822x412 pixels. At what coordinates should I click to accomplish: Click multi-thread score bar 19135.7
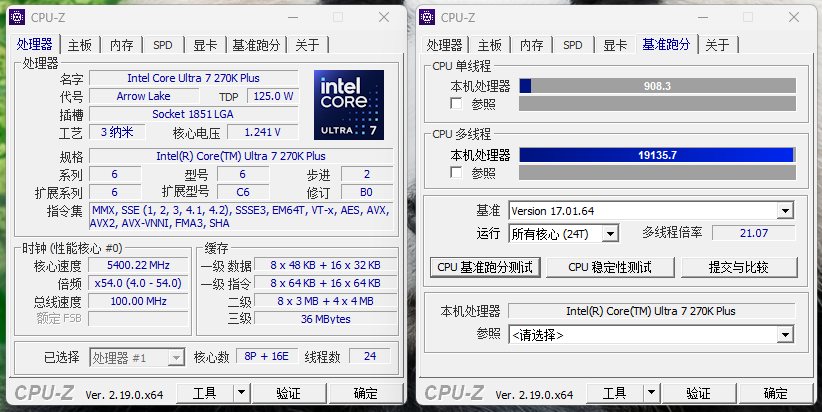pyautogui.click(x=657, y=155)
